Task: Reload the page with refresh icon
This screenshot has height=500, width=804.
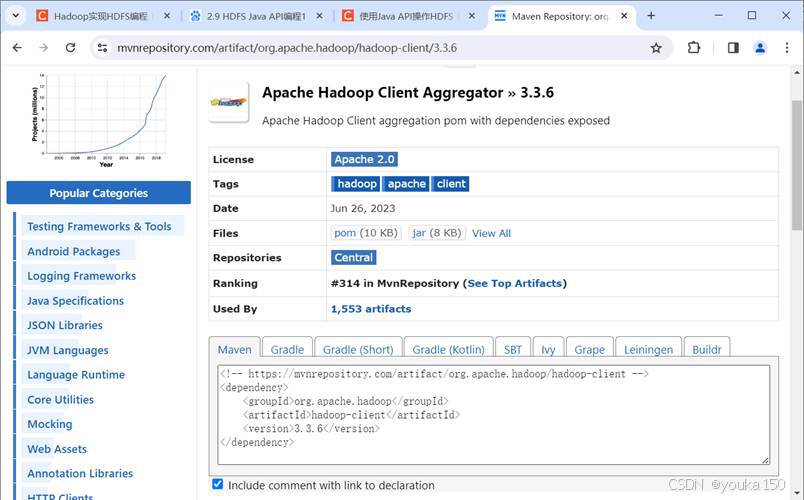Action: (x=71, y=48)
